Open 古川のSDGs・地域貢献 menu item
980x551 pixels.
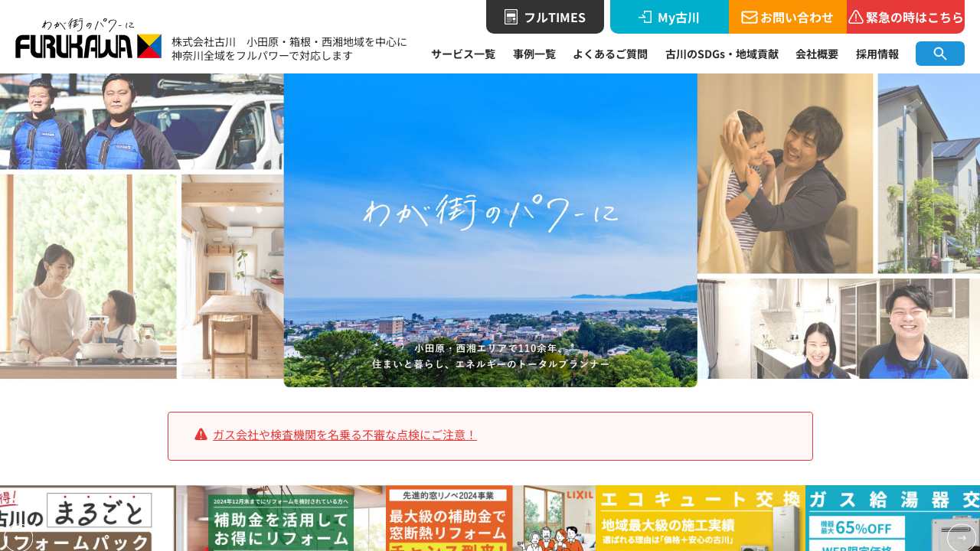721,54
